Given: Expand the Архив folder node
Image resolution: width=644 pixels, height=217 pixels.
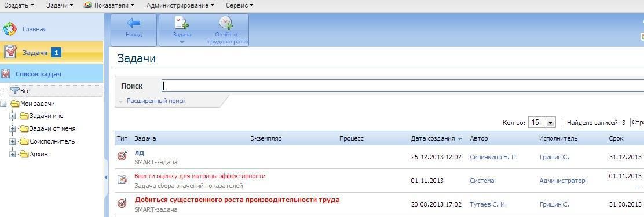Looking at the screenshot, I should tap(12, 155).
